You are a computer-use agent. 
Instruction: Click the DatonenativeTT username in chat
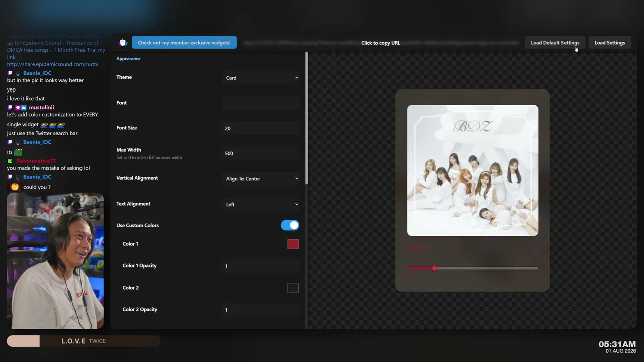click(36, 161)
